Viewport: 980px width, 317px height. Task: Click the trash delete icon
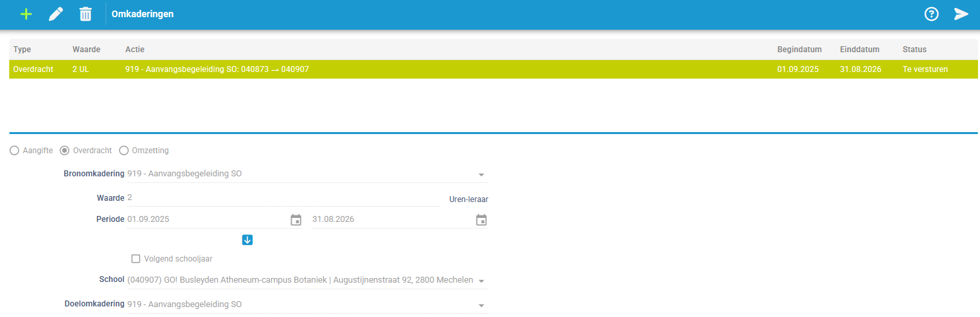[86, 14]
